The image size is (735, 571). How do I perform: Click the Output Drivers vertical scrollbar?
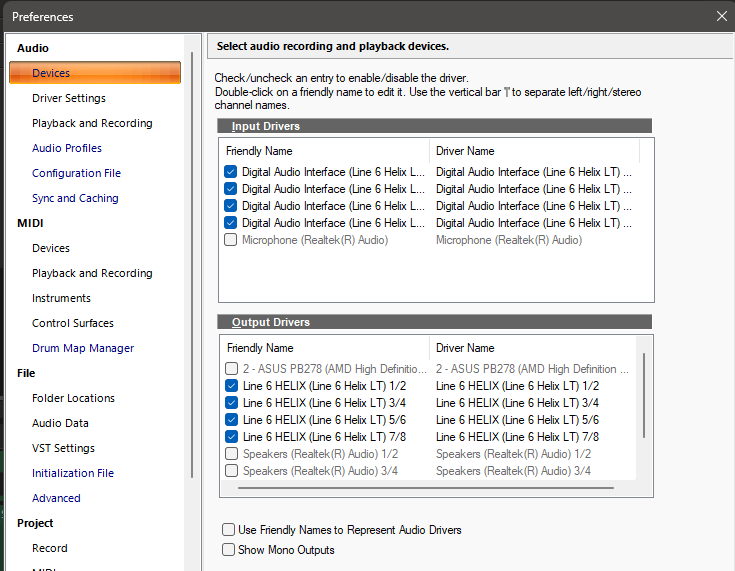pos(644,395)
